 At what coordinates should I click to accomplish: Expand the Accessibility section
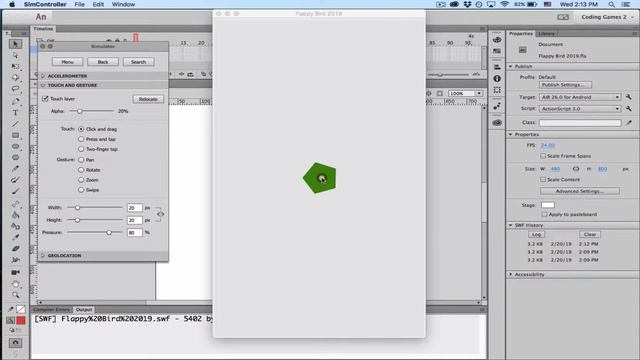pos(511,274)
